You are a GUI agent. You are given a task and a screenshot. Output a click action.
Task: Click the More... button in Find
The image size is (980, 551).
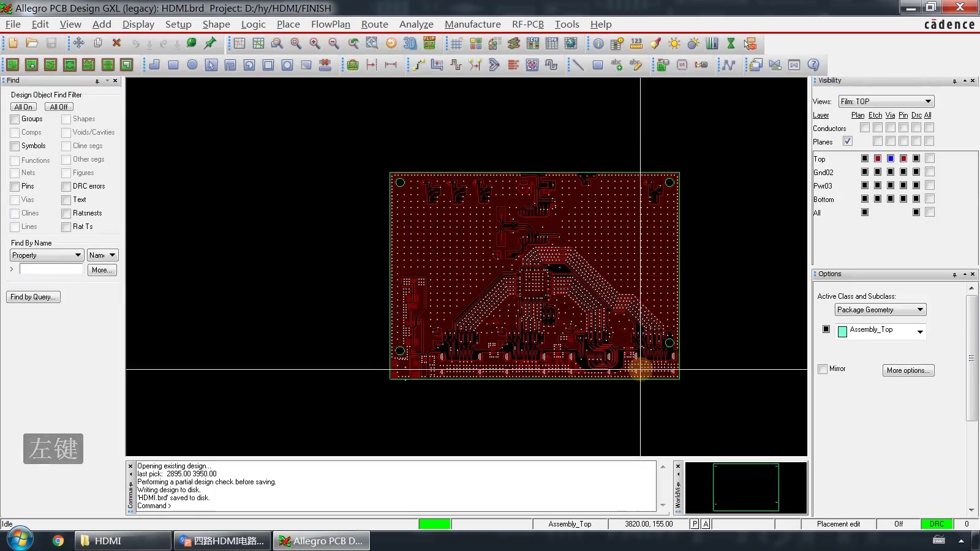[102, 270]
